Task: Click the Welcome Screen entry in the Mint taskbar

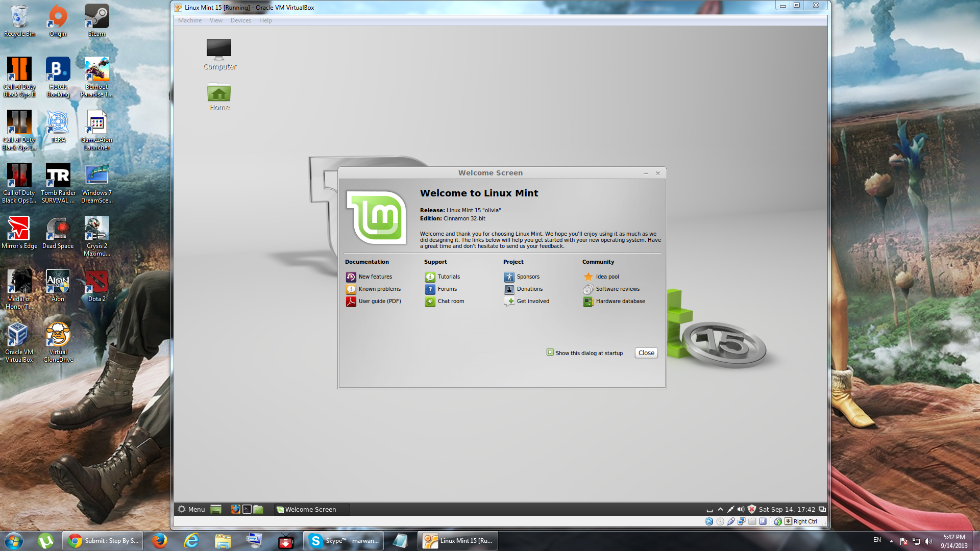Action: [x=310, y=509]
